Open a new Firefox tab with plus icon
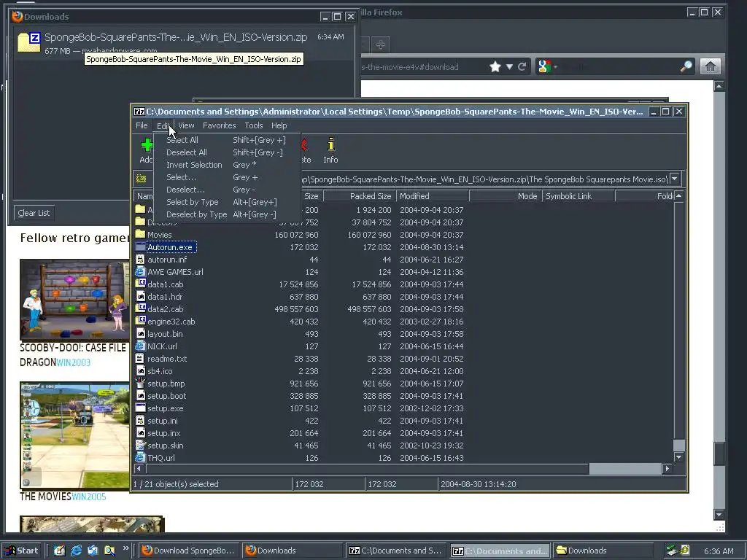 380,44
